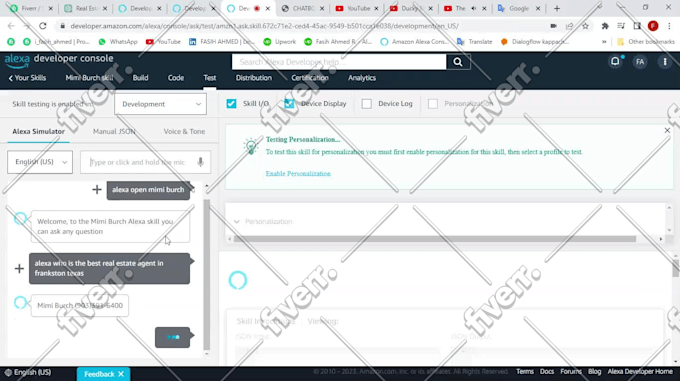The width and height of the screenshot is (680, 381).
Task: Switch to Voice & Tone tab
Action: 184,131
